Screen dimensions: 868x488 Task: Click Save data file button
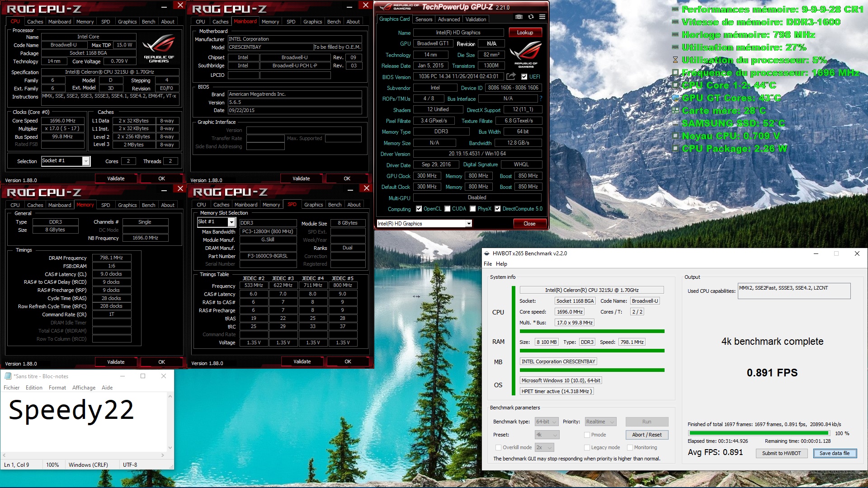(835, 453)
